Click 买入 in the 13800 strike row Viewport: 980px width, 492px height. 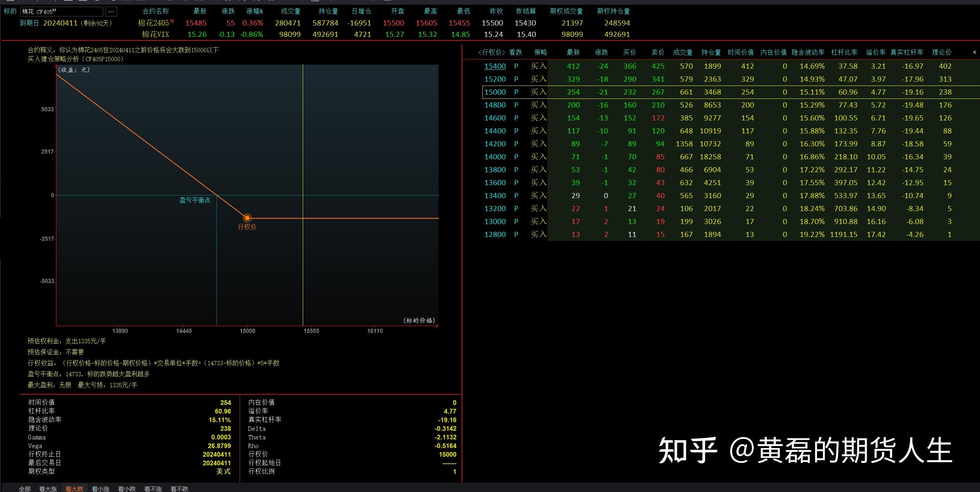(538, 169)
